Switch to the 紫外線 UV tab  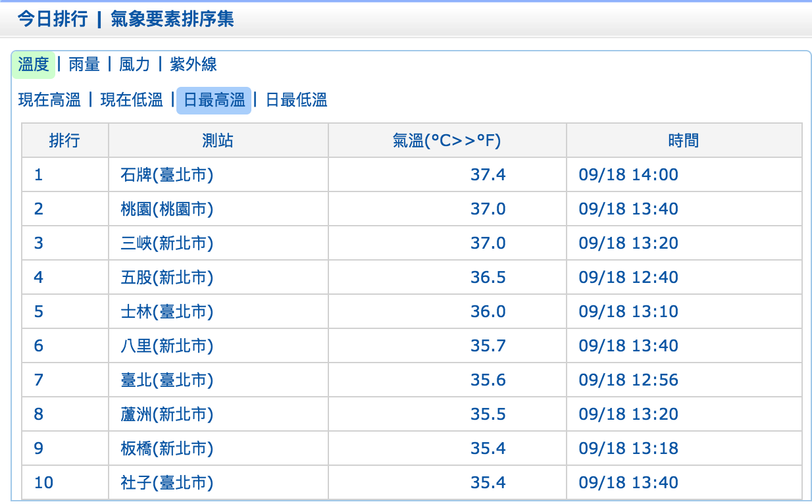pos(193,64)
